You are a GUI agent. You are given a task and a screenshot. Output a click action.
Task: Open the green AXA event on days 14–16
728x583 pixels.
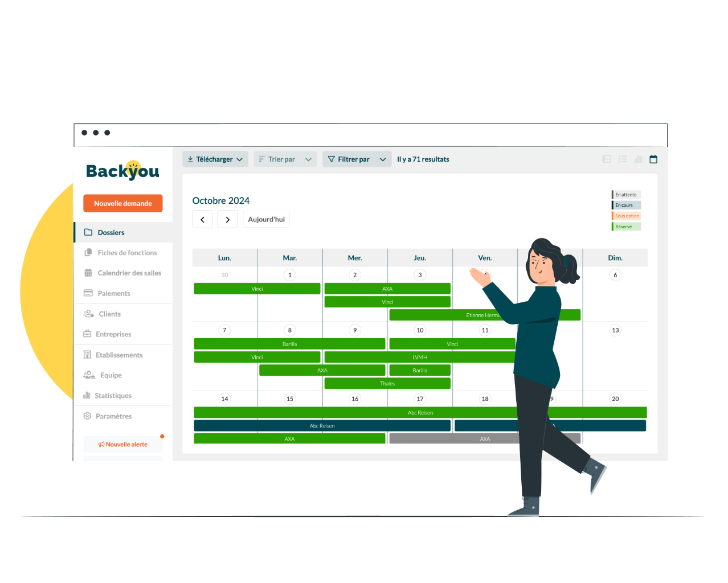289,439
